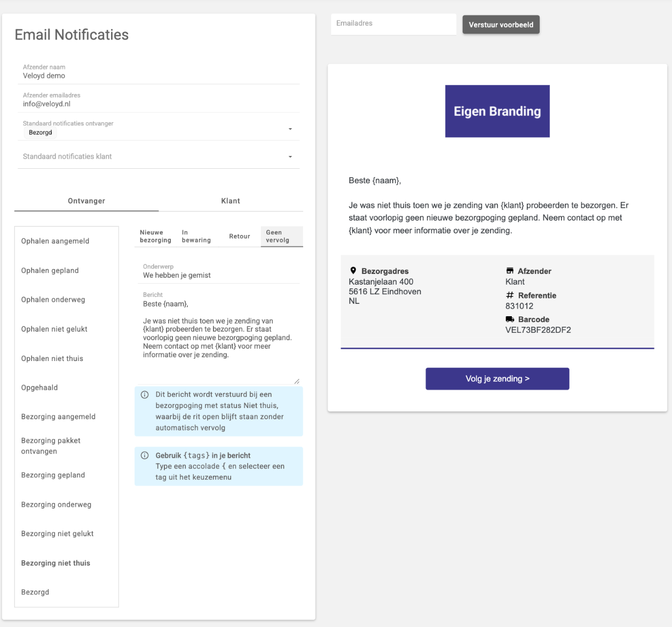Click the Bericht textarea resize handle
This screenshot has height=627, width=672.
[297, 381]
